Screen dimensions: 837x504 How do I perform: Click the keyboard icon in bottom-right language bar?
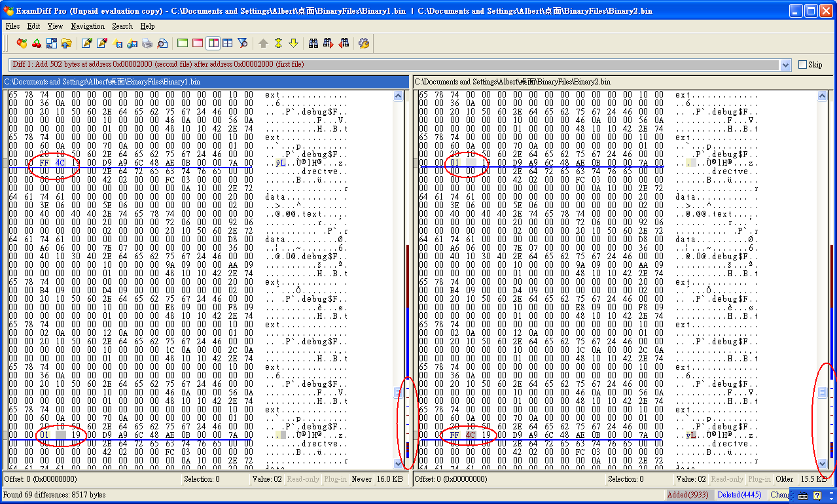(803, 496)
